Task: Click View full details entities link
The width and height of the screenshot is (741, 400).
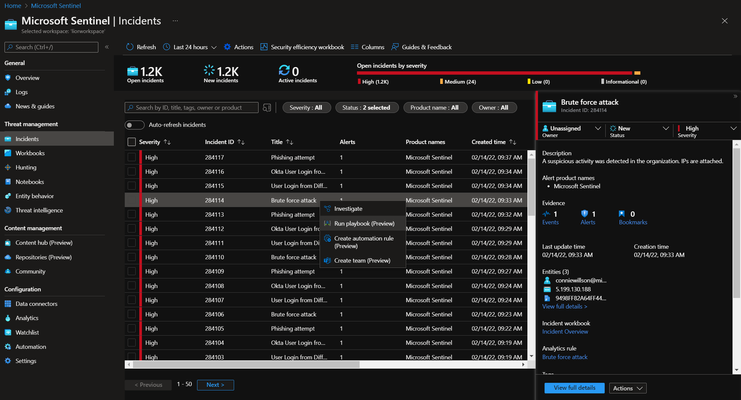Action: pos(565,306)
